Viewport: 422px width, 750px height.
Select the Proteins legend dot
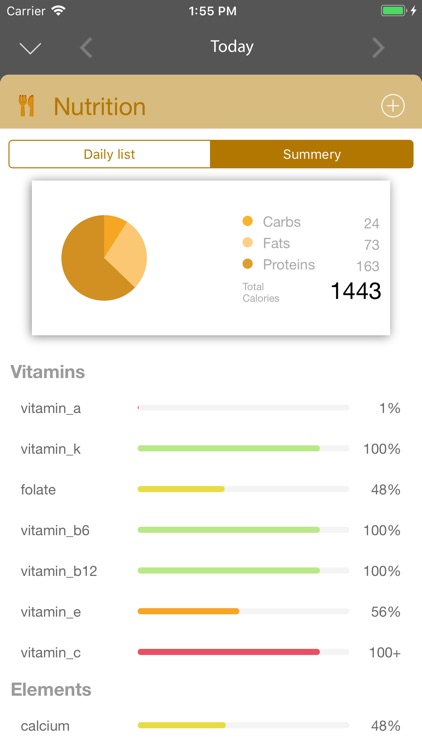click(x=247, y=264)
